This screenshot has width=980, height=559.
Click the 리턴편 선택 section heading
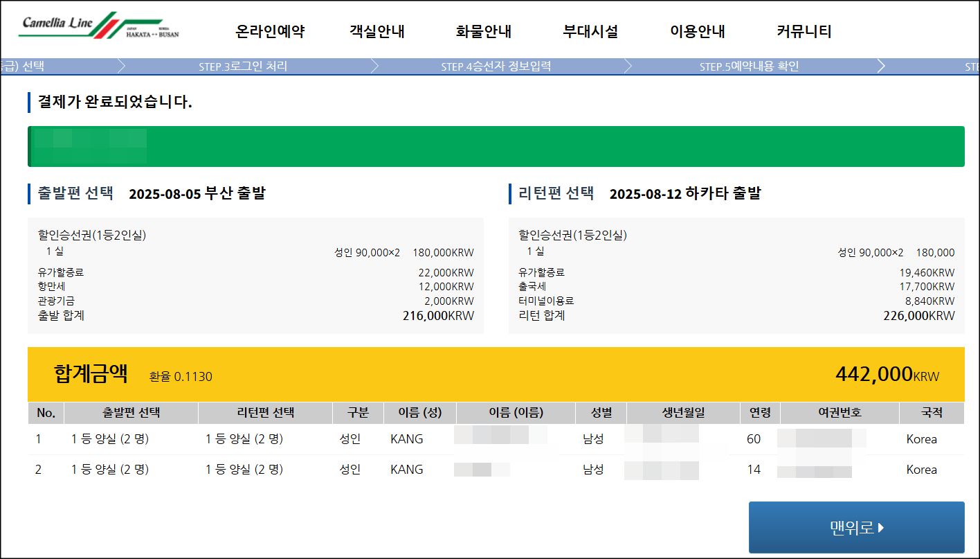[x=556, y=193]
